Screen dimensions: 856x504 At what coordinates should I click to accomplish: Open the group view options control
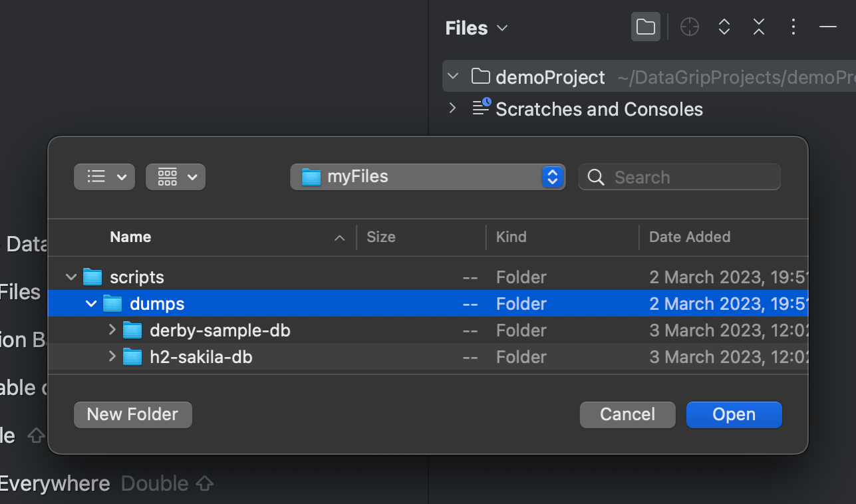point(175,176)
